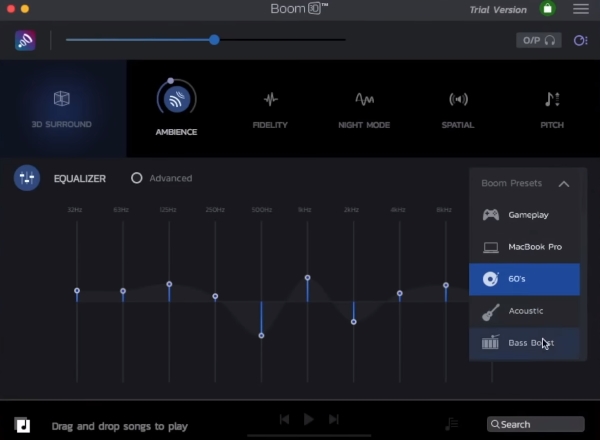Enable the Pitch effect
Image resolution: width=600 pixels, height=440 pixels.
552,109
